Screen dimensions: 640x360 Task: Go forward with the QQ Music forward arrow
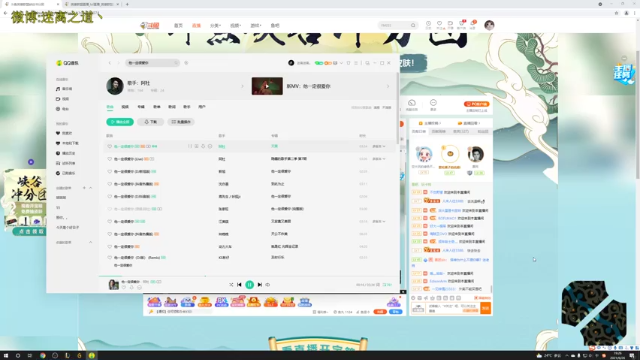pos(118,63)
